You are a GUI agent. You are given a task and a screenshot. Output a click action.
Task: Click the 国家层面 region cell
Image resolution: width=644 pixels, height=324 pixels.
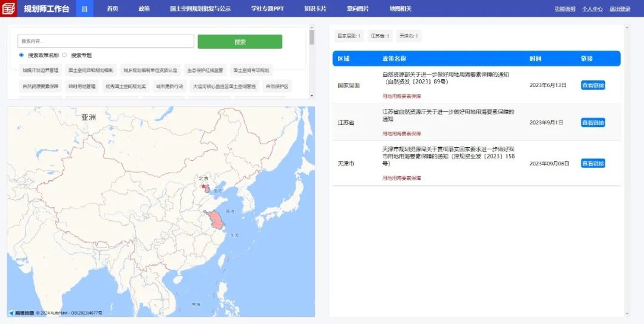(x=349, y=86)
